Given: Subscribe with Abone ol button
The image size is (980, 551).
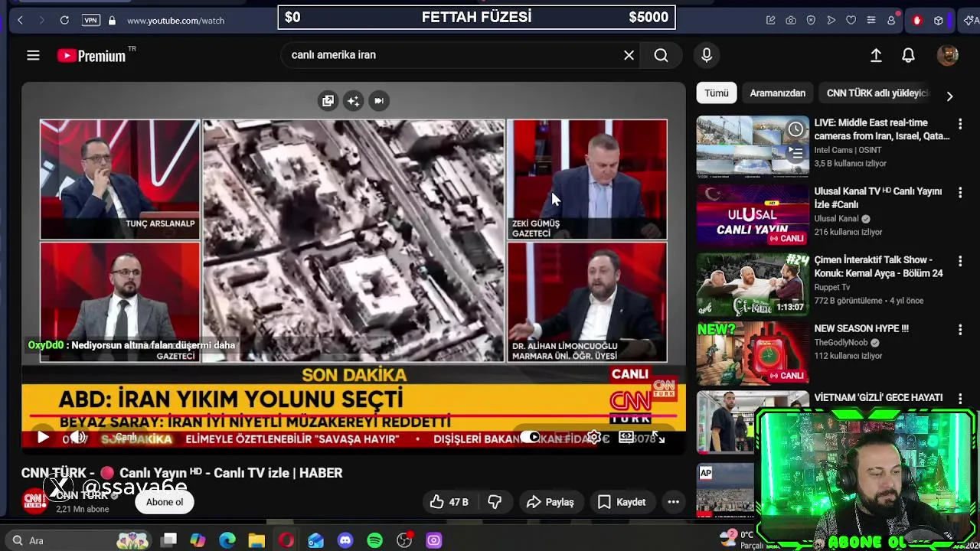Looking at the screenshot, I should click(165, 502).
